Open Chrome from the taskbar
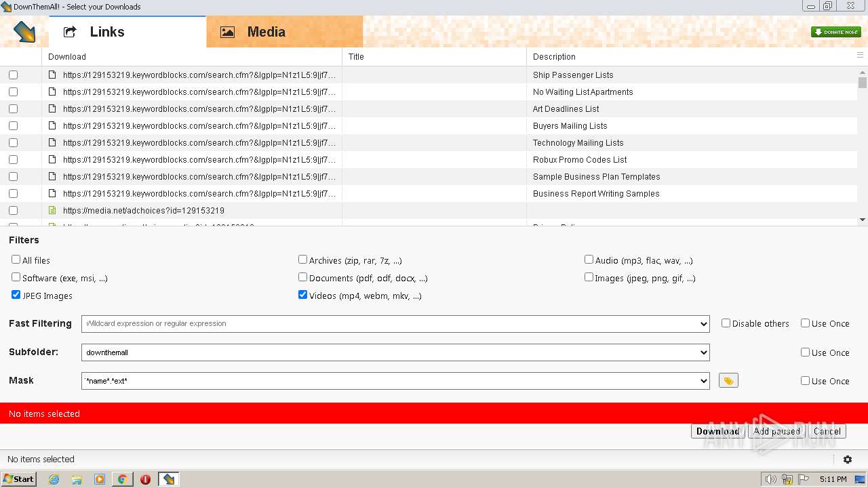 tap(123, 479)
